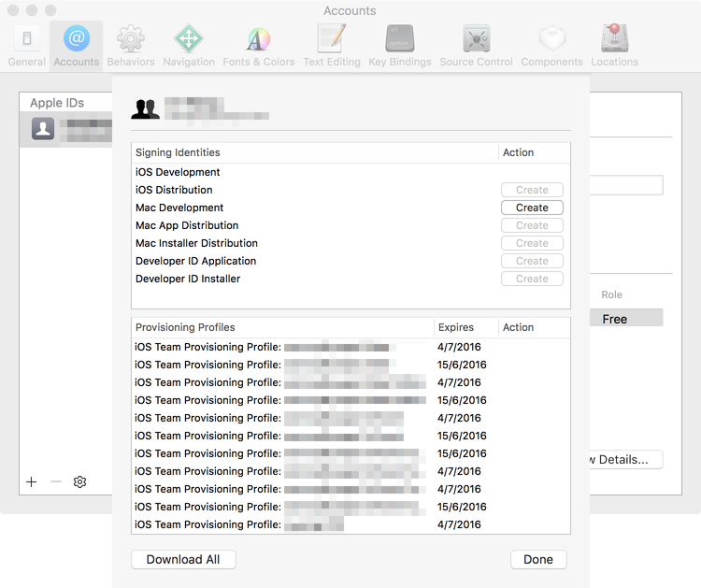Create Mac Development signing identity
This screenshot has height=588, width=701.
pos(532,208)
